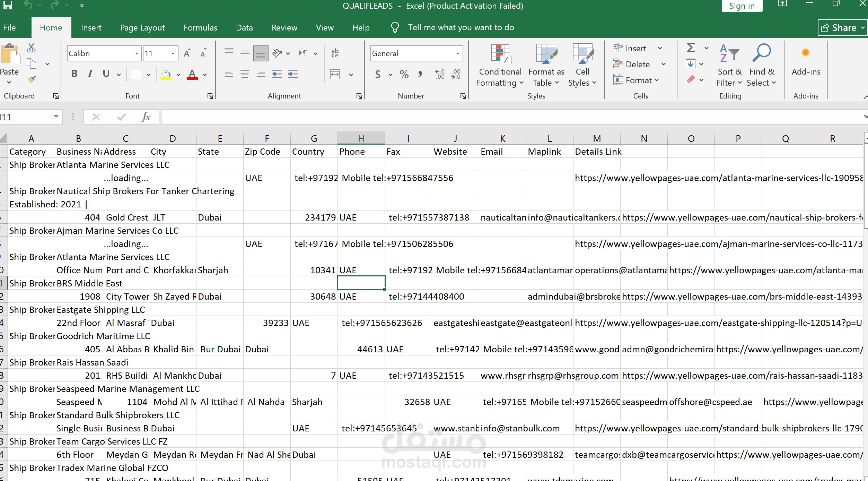Screen dimensions: 868x481
Task: Click the AutoSum sigma icon
Action: 691,48
